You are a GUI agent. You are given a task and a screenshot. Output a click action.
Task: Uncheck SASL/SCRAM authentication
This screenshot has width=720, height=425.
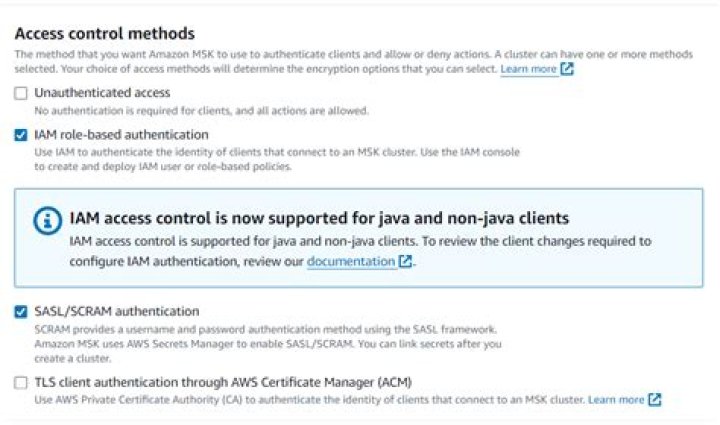[21, 312]
